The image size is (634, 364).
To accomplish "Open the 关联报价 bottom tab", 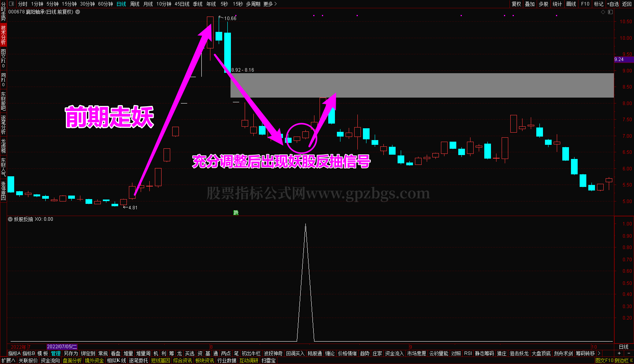I will click(28, 360).
